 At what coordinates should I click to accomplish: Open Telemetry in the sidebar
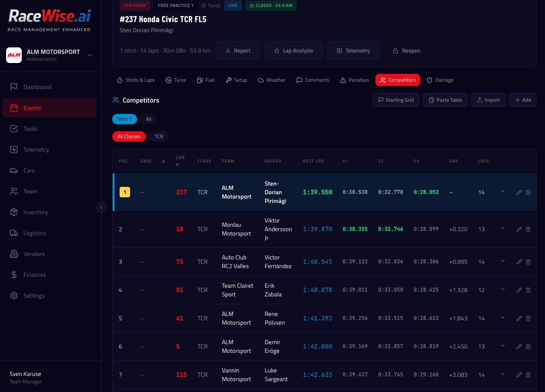click(36, 149)
